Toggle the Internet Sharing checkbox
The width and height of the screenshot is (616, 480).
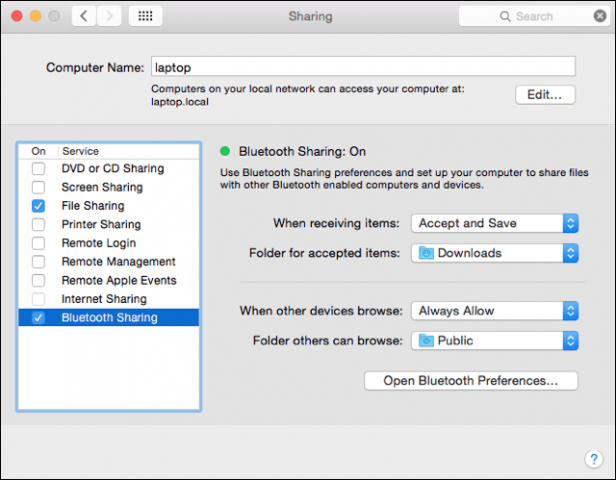38,299
